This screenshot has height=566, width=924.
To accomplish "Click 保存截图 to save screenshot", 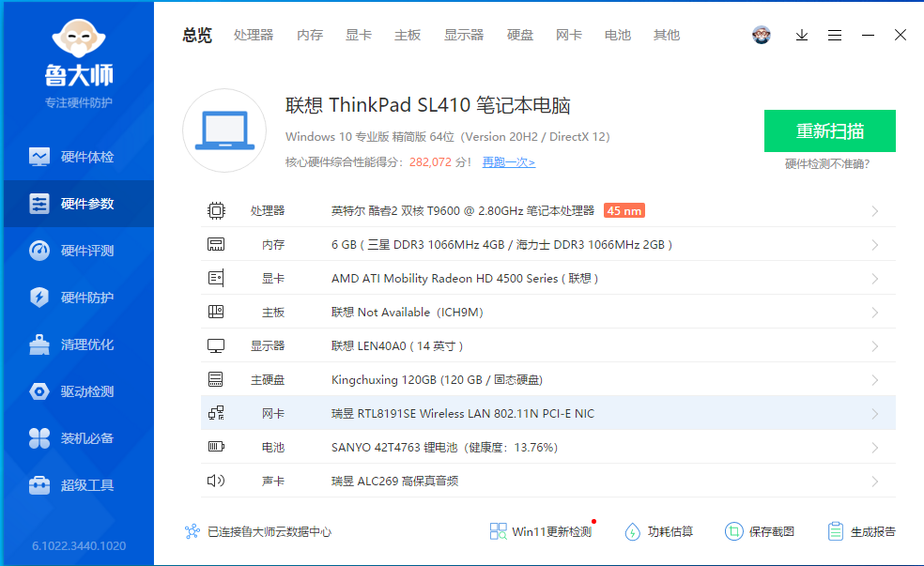I will [x=759, y=531].
